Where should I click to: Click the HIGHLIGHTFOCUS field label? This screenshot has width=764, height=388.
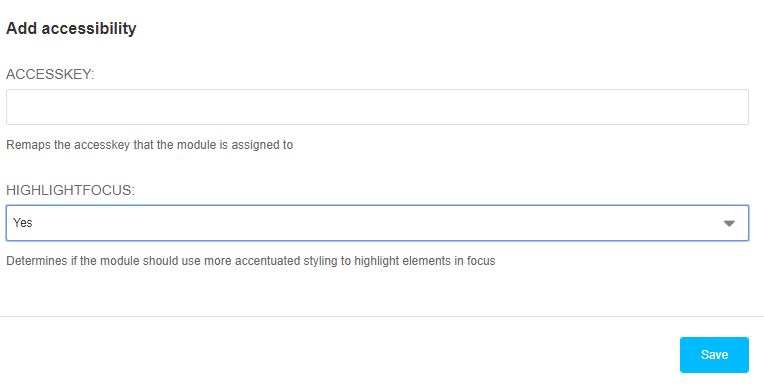pos(70,190)
